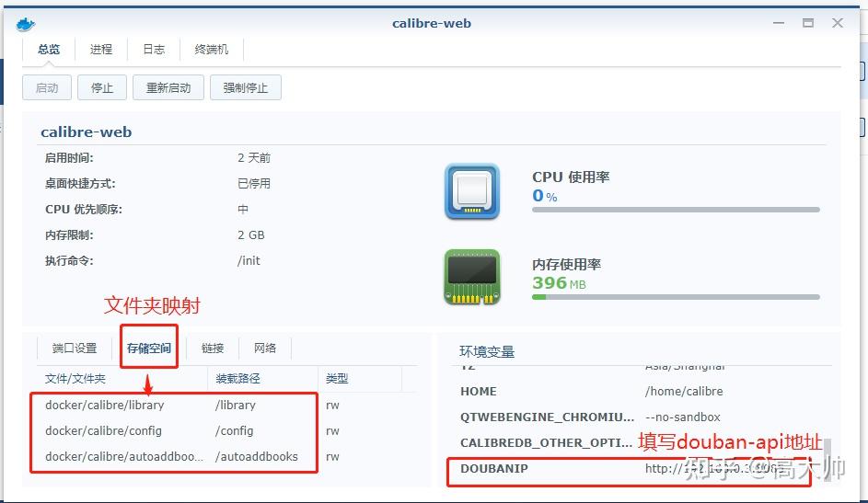Click the DOUBANIP variable name

493,468
